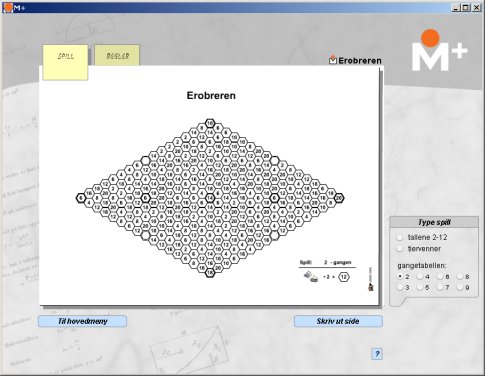Screen dimensions: 485x376
Task: Click the help question mark icon
Action: click(377, 354)
